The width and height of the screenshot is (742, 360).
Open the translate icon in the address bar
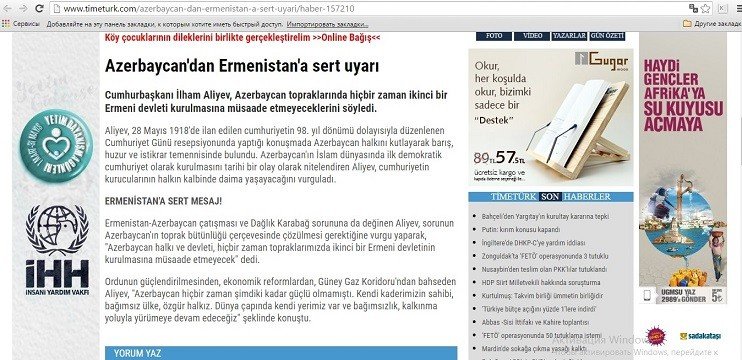693,8
